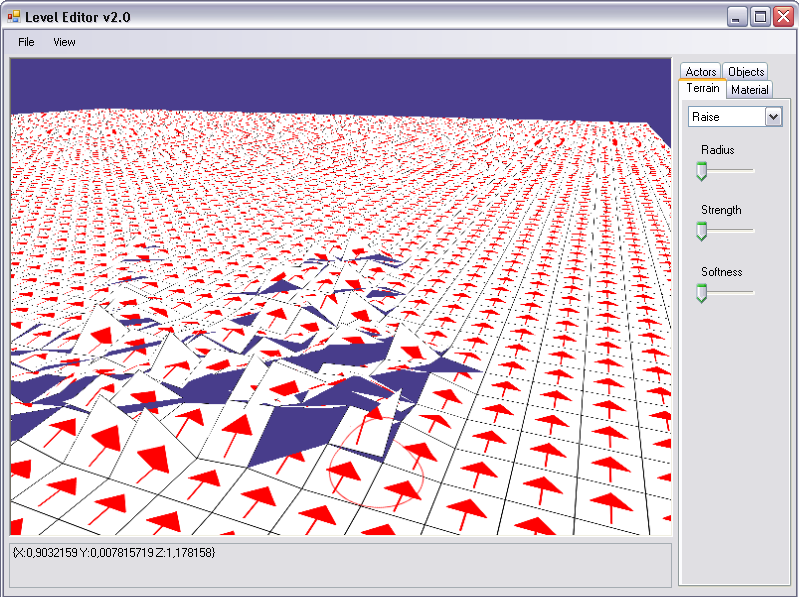Click the Radius slider handle
Image resolution: width=799 pixels, height=597 pixels.
[702, 172]
